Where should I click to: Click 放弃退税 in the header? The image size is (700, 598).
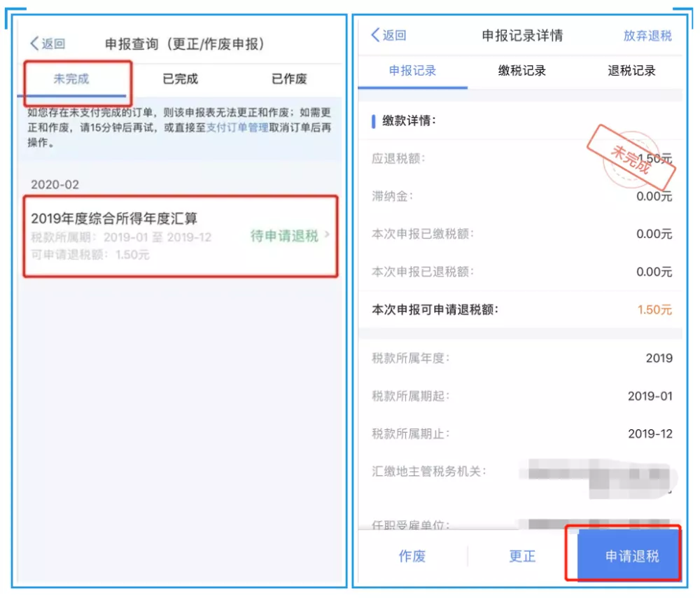coord(647,36)
